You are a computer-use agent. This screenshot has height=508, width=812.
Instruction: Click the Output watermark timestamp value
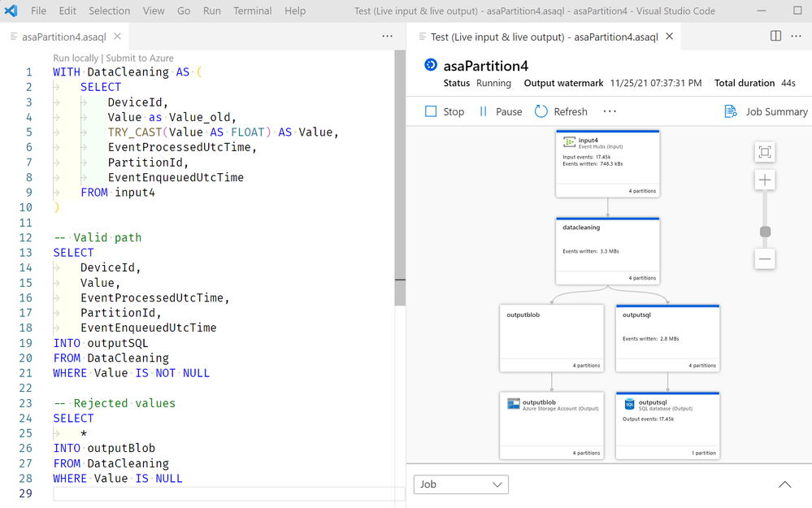point(656,83)
